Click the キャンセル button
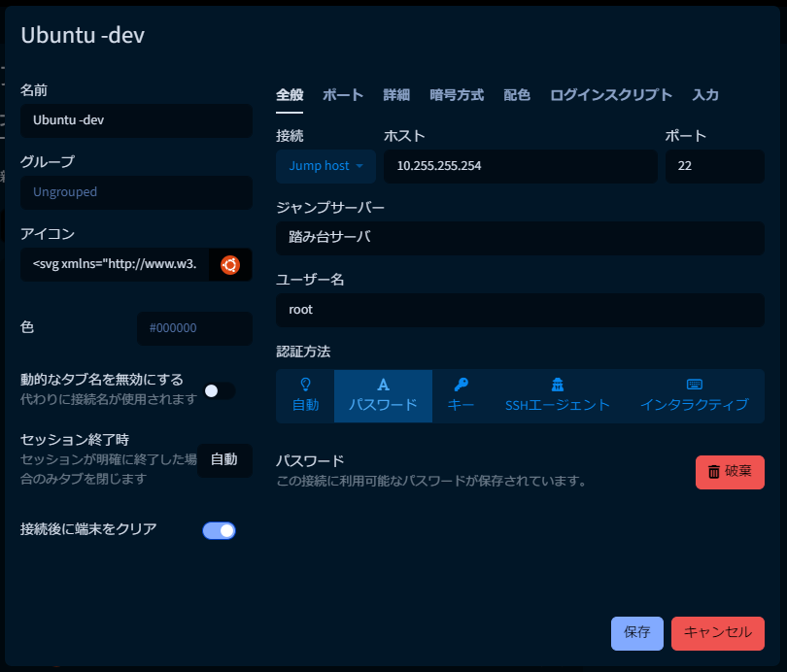The image size is (787, 672). (x=718, y=633)
